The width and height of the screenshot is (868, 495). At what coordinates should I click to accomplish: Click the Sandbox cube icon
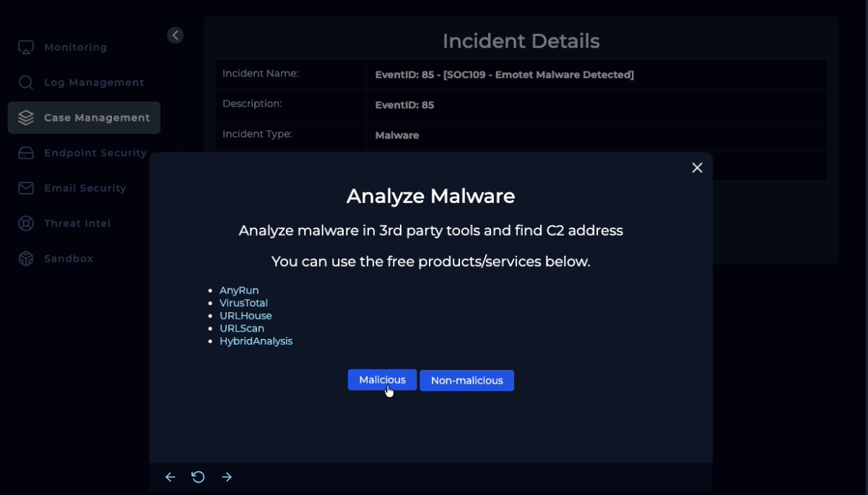point(26,259)
